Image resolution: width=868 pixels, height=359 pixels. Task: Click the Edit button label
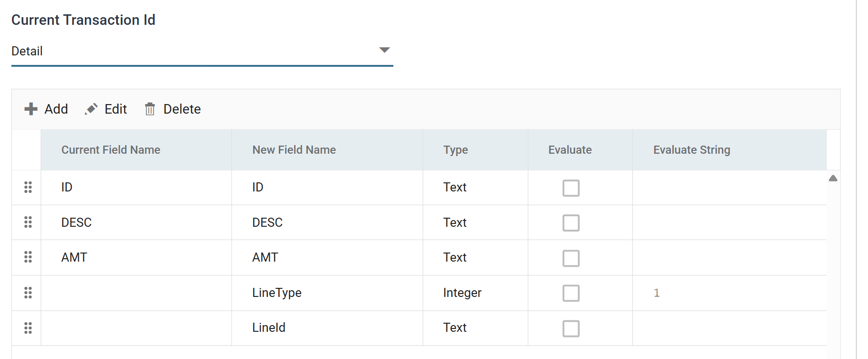click(116, 109)
